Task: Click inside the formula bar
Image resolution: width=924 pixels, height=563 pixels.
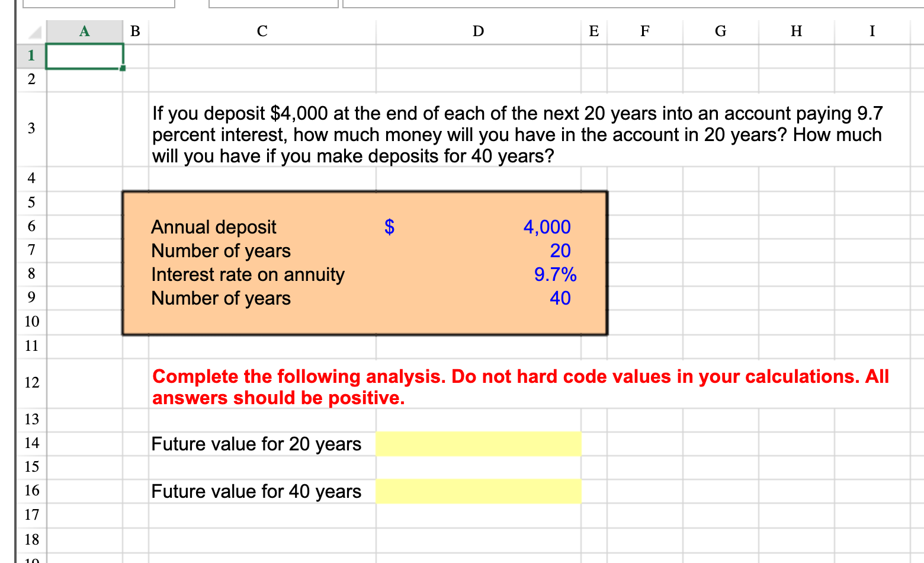Action: tap(592, 5)
